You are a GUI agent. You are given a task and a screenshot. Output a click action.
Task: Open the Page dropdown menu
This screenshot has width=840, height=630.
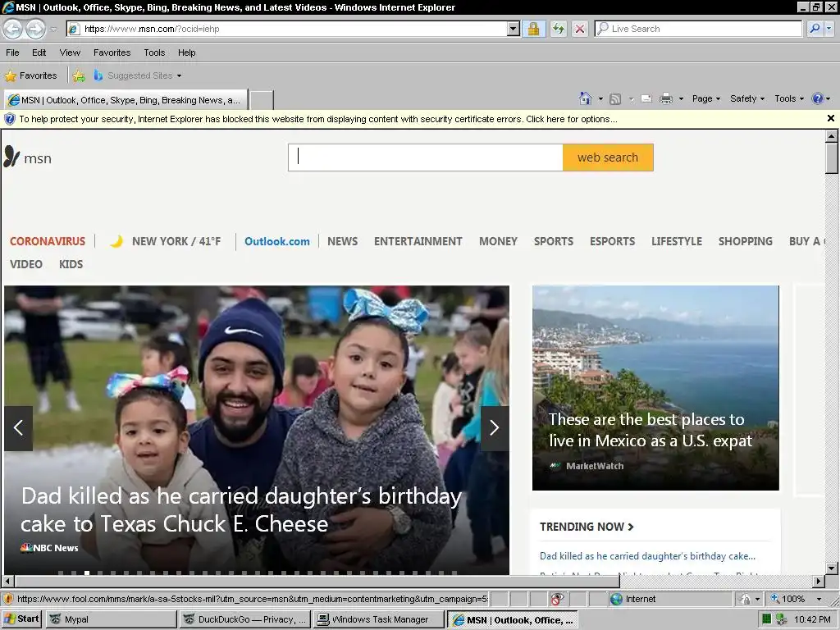706,98
